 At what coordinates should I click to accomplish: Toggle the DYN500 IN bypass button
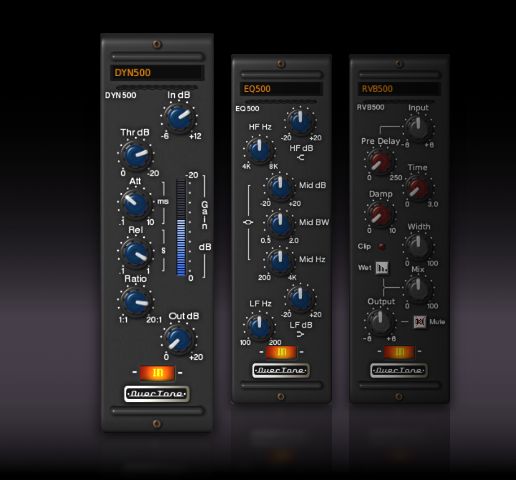pyautogui.click(x=157, y=373)
